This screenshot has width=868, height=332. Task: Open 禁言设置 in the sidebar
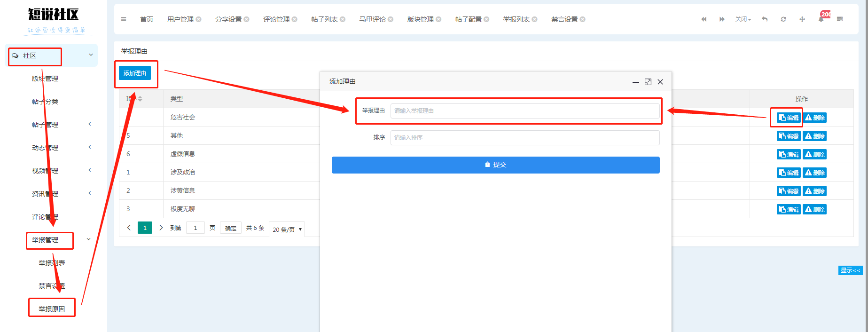[x=52, y=286]
